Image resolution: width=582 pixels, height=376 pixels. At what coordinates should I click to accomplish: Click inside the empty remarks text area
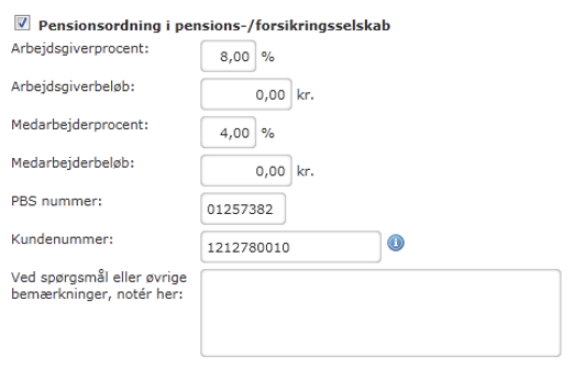click(x=381, y=313)
